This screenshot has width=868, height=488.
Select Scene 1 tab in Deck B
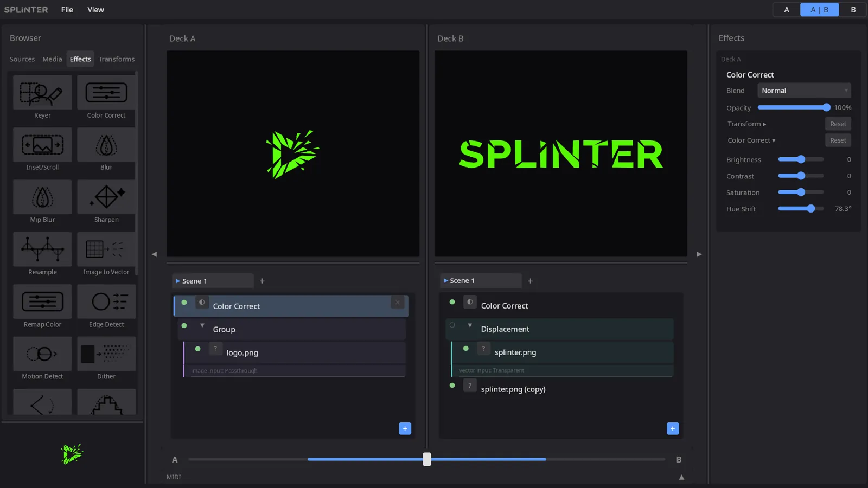[x=481, y=280]
